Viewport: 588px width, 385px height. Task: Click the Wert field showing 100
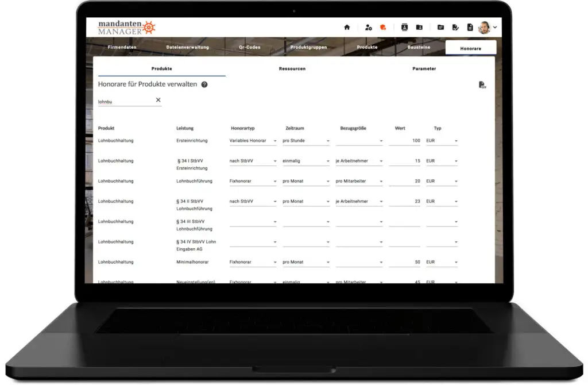point(405,141)
